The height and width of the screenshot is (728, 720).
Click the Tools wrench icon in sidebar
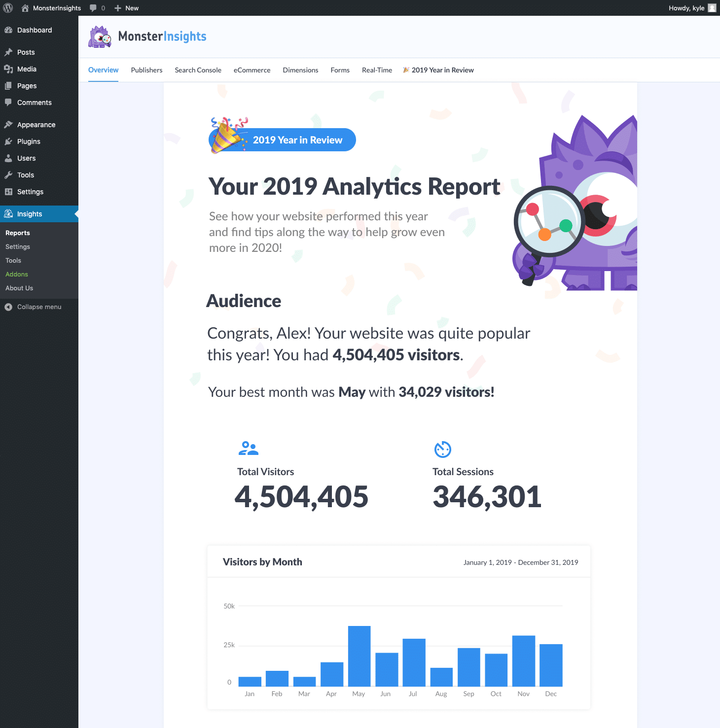8,175
